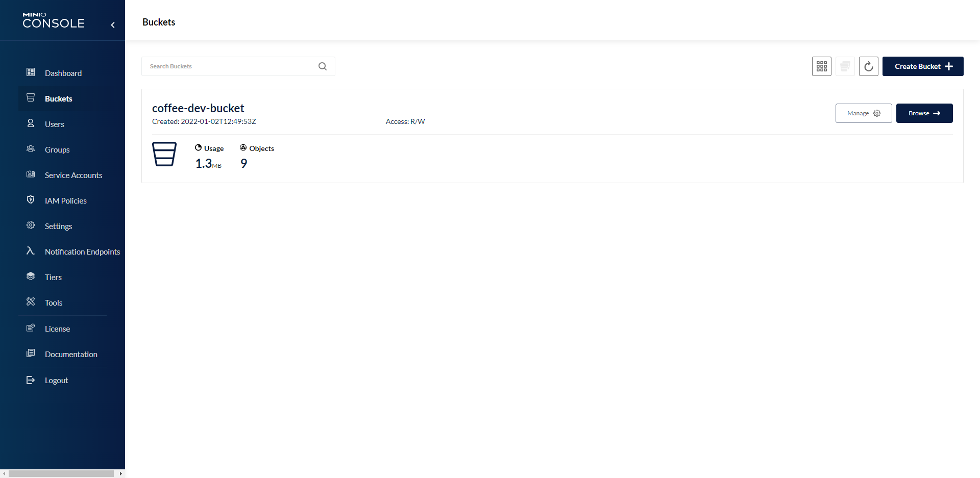Open the Groups page
This screenshot has width=980, height=478.
pyautogui.click(x=57, y=150)
